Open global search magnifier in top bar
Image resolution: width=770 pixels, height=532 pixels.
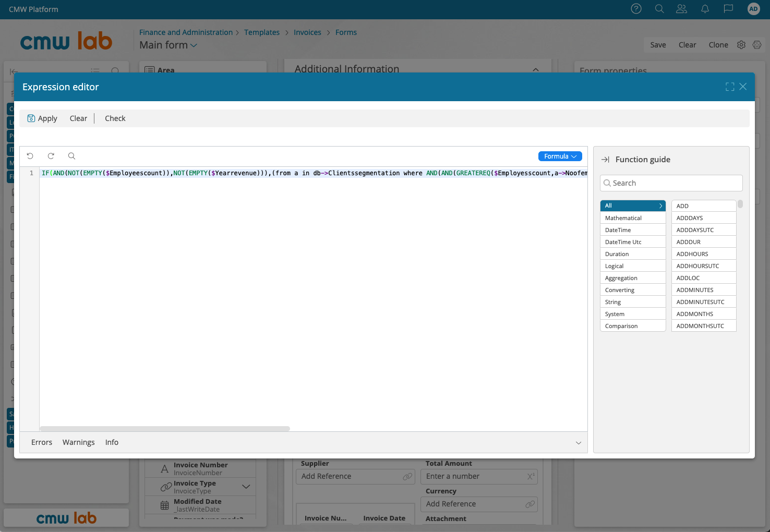[x=659, y=9]
